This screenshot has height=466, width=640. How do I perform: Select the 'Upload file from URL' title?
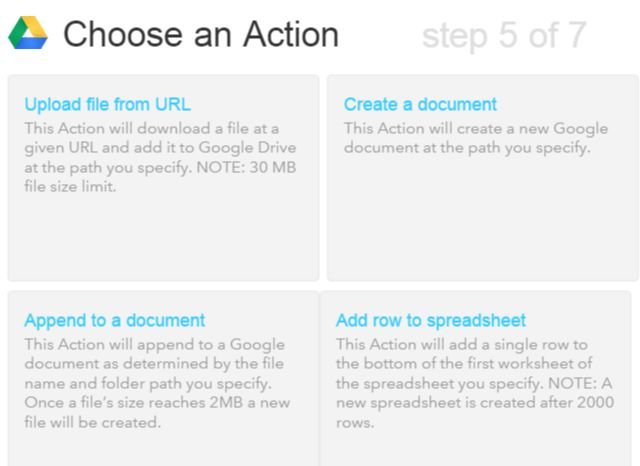click(x=107, y=104)
